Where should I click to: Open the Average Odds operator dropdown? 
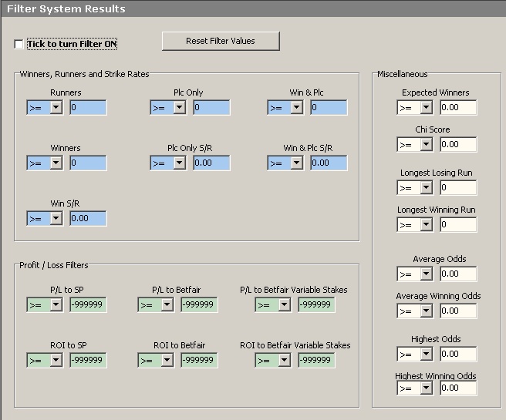point(415,274)
